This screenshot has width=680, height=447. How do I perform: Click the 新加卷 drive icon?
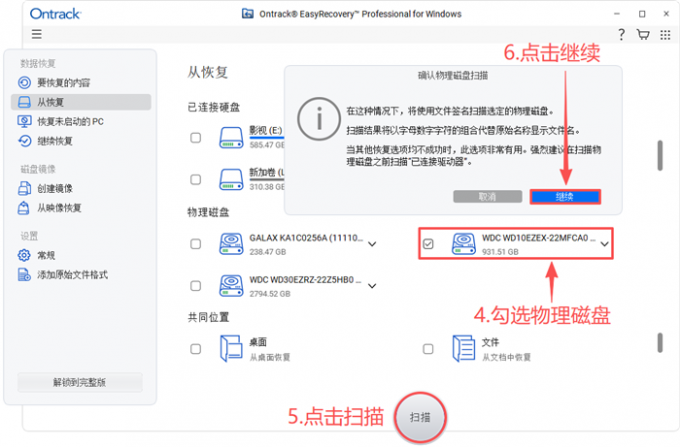pyautogui.click(x=231, y=179)
